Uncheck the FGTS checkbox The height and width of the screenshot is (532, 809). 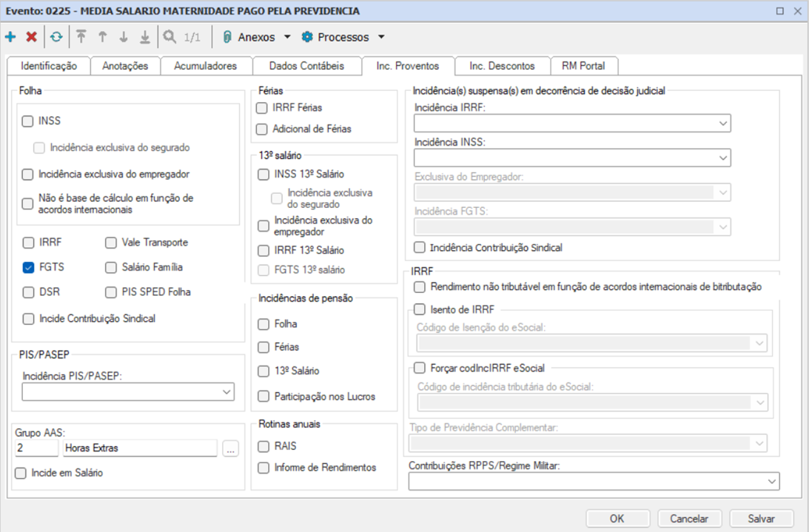coord(28,267)
